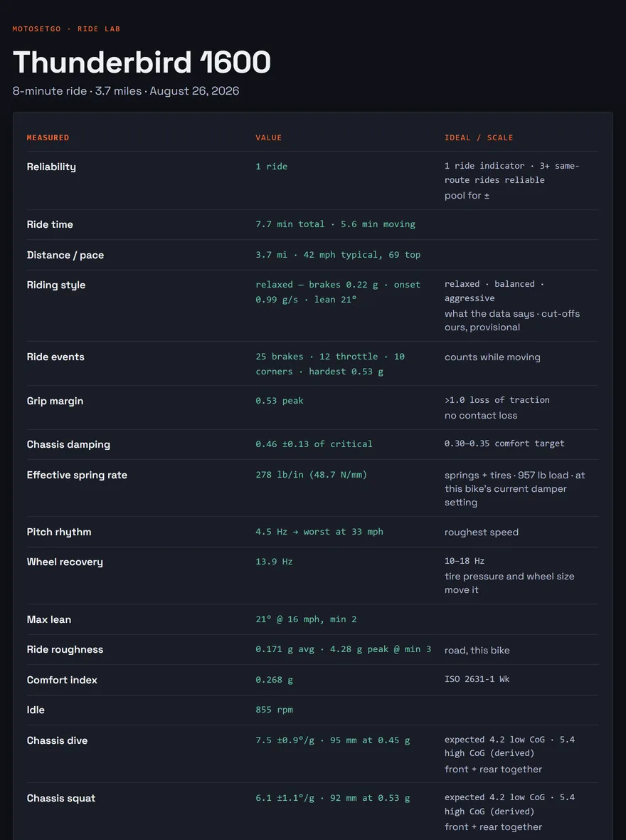Click '4.5 Hz → worst at 33 mph'
626x840 pixels.
pyautogui.click(x=319, y=532)
